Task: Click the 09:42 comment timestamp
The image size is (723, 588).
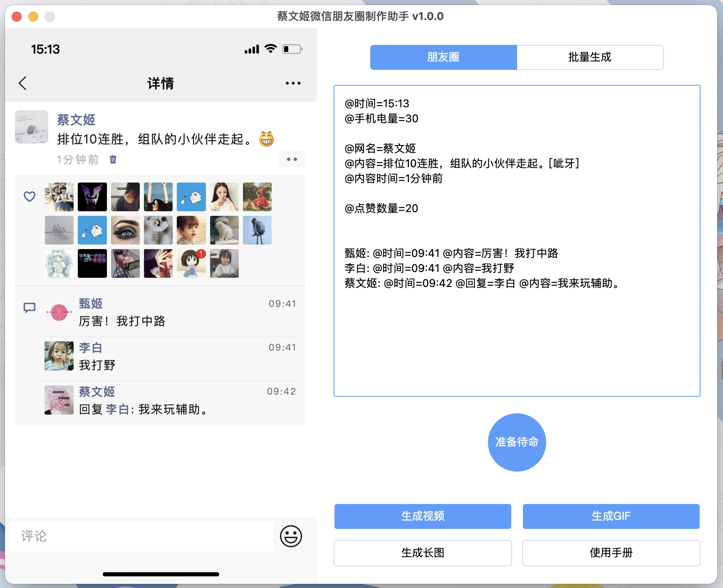Action: click(282, 391)
